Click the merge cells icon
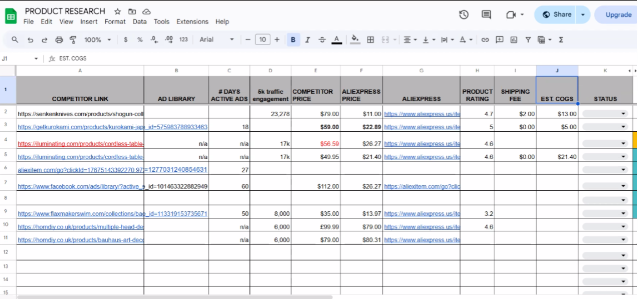 click(385, 40)
